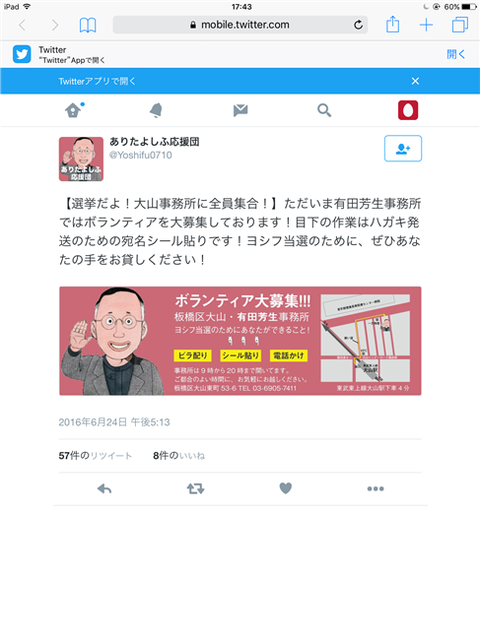Follow ありたよしふ応援団 with the follow button
Screen dimensions: 480x640
point(403,149)
